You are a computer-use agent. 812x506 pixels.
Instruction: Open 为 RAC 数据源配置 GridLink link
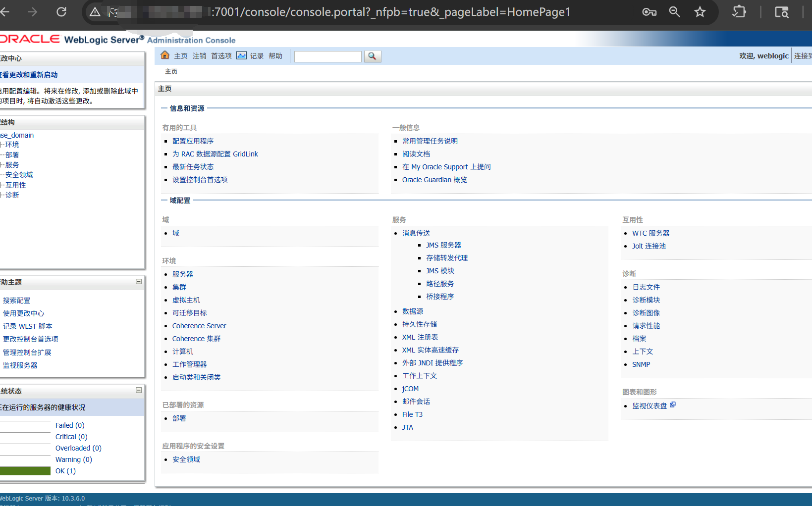click(x=215, y=154)
